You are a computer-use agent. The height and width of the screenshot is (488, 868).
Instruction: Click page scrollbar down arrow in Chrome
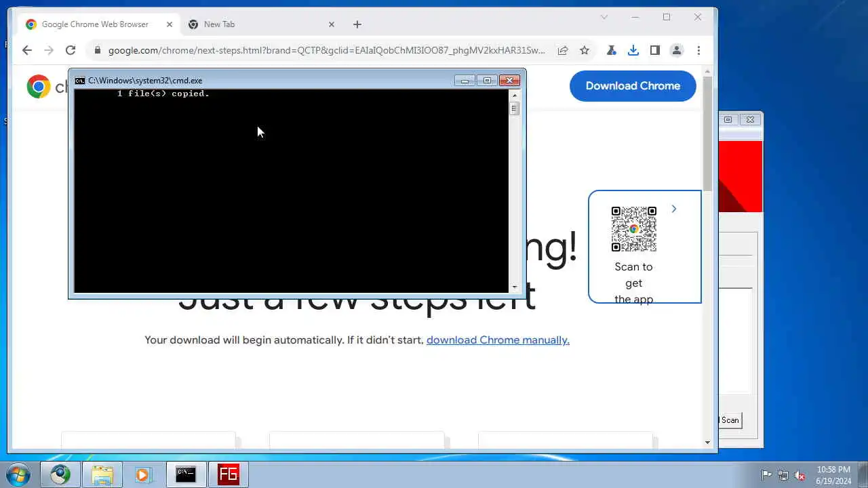click(x=707, y=443)
